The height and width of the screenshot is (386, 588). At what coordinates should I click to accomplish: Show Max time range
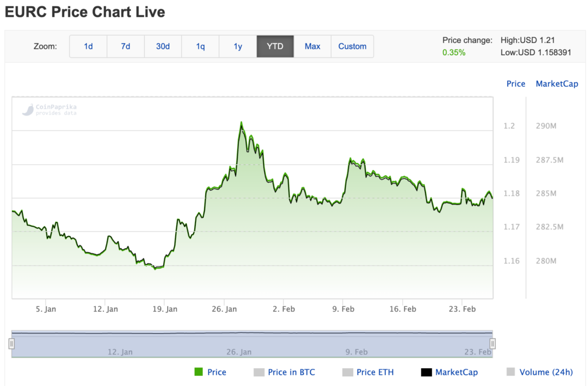(312, 47)
